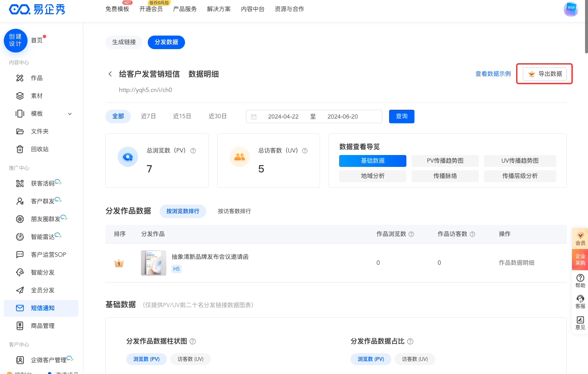Click the 客服 headset icon
588x374 pixels.
click(x=580, y=299)
